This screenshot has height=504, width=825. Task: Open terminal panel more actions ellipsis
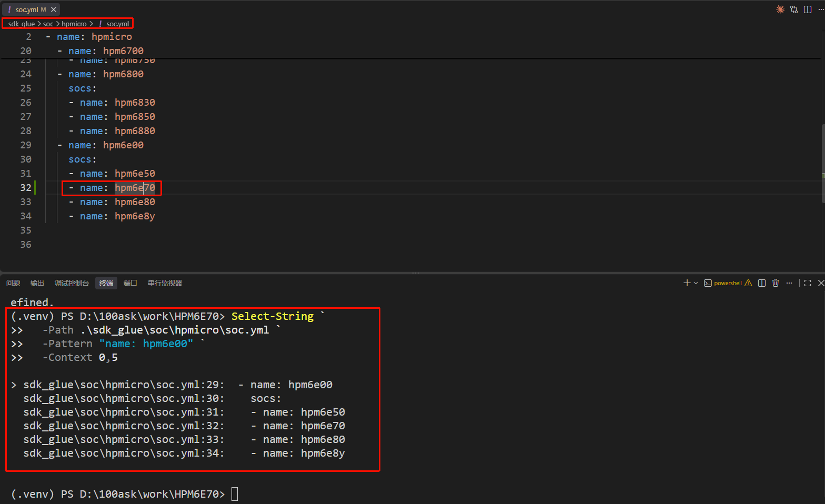pyautogui.click(x=789, y=283)
